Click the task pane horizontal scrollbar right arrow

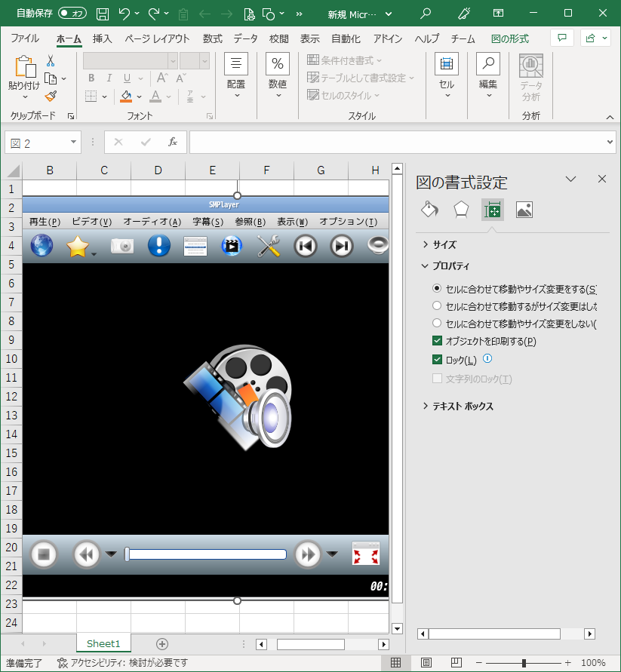pyautogui.click(x=590, y=634)
